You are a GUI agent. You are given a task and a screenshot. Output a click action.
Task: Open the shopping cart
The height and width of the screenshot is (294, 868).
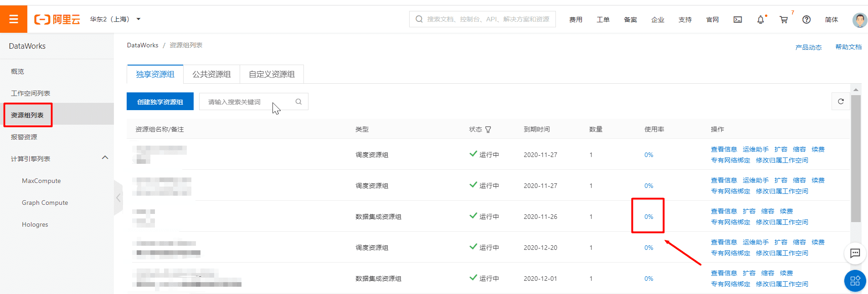[784, 20]
